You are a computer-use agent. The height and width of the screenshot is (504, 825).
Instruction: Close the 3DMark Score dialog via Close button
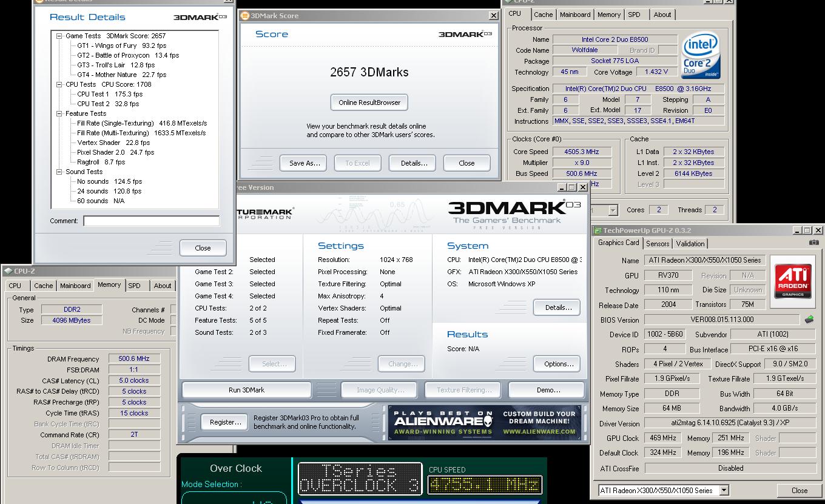click(466, 163)
